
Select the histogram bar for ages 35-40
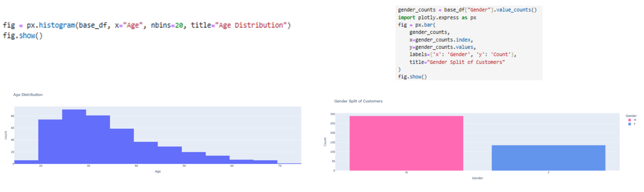(x=122, y=146)
